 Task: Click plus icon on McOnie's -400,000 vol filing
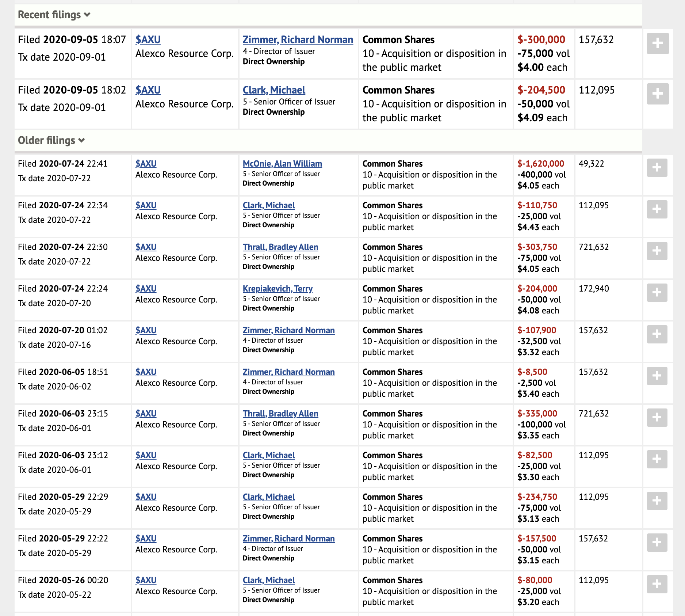pos(657,168)
